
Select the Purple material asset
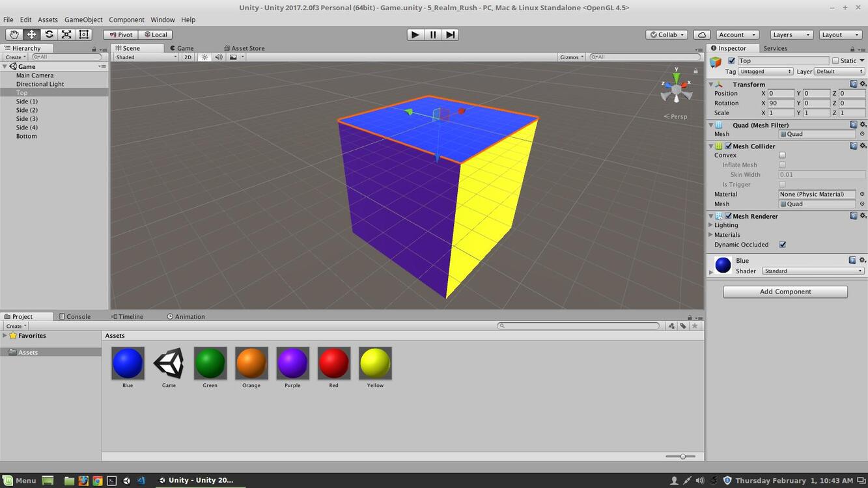292,368
